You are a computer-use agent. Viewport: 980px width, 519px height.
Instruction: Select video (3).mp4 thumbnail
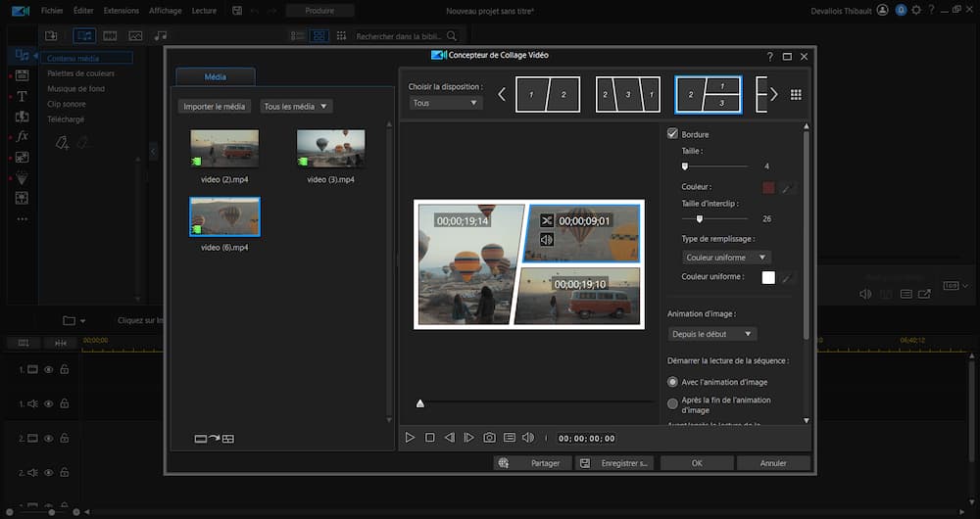330,148
